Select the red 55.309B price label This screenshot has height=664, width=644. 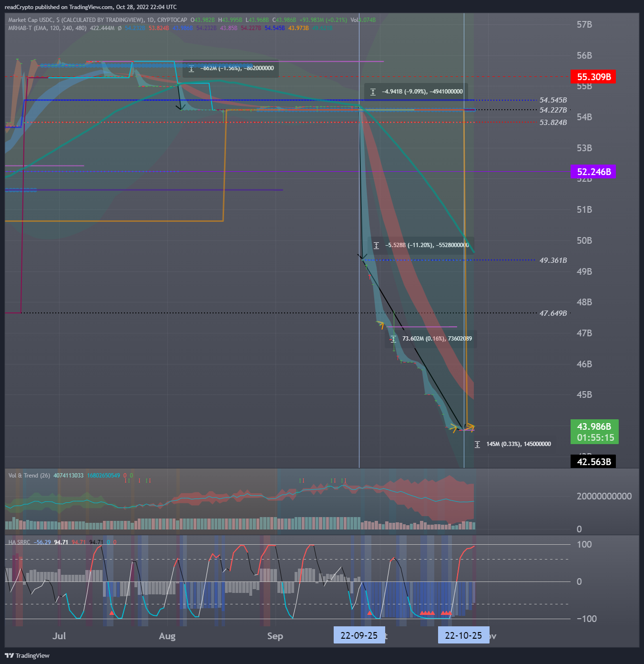coord(593,77)
